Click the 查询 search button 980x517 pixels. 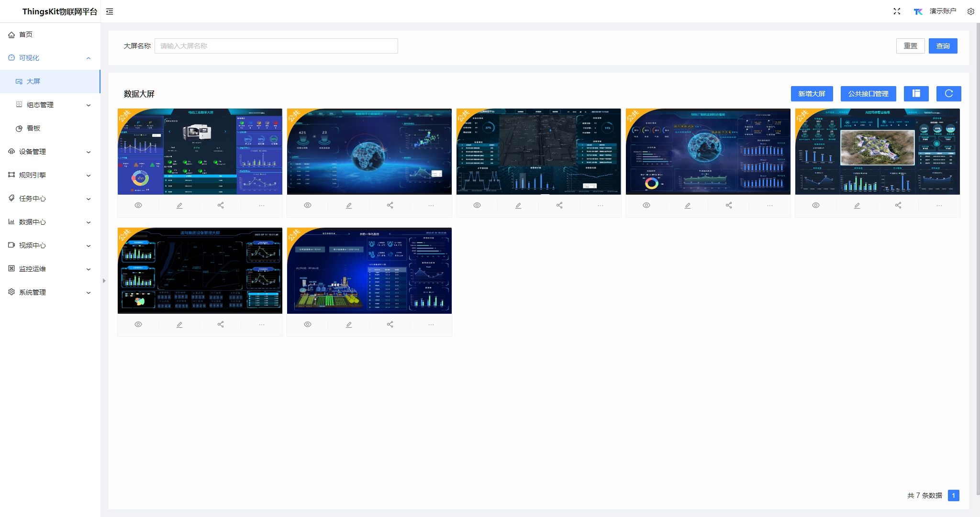943,46
